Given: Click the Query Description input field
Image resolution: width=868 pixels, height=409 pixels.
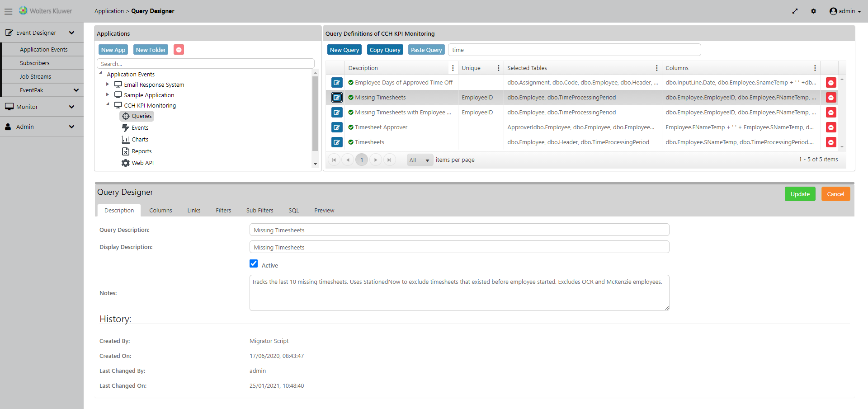Looking at the screenshot, I should click(459, 230).
